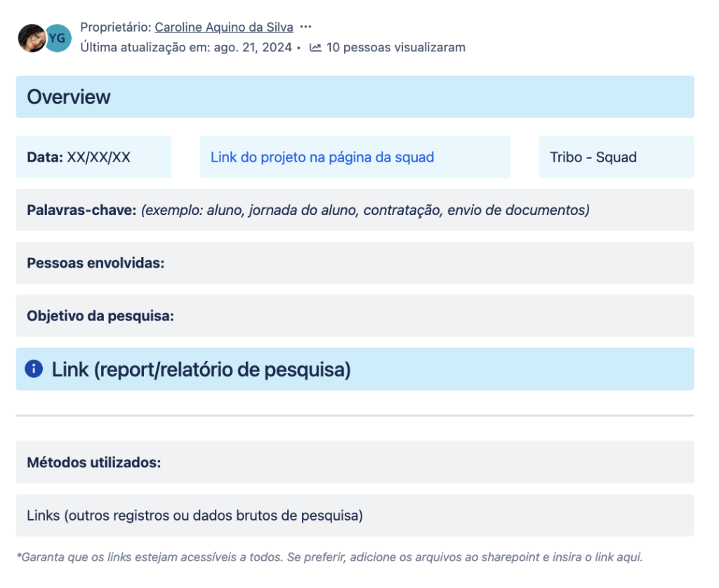Click the last update date "ago. 21, 2024"
719x588 pixels.
(253, 48)
